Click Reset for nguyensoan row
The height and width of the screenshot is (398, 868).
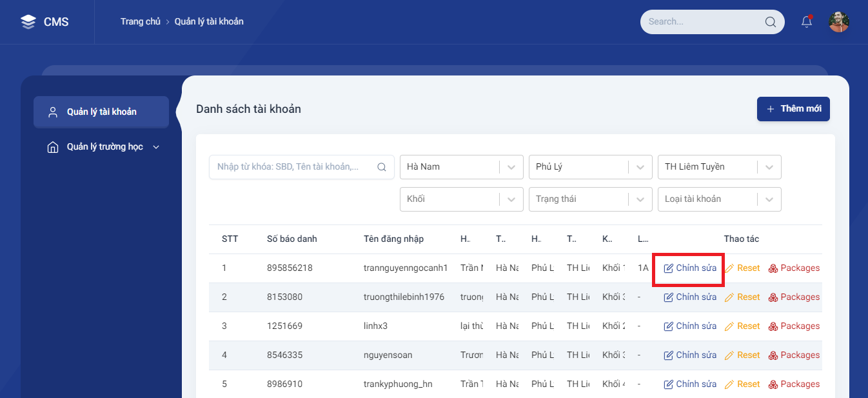pyautogui.click(x=742, y=355)
